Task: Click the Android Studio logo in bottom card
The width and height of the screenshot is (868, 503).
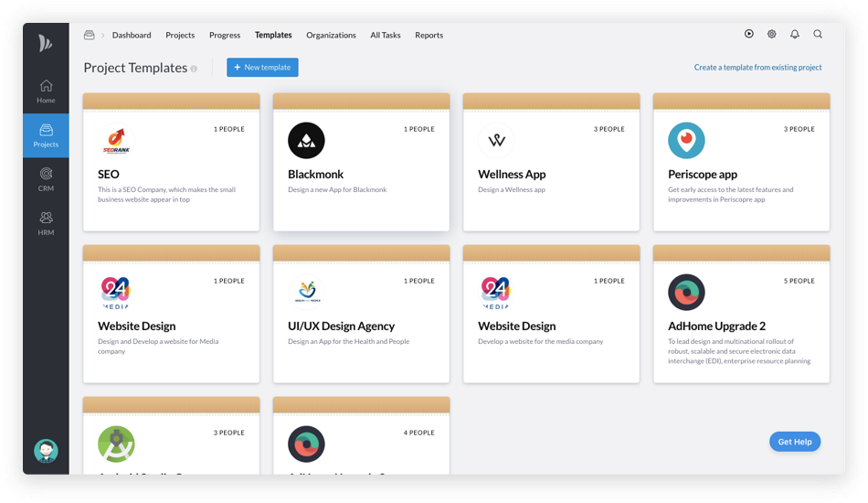Action: (116, 444)
